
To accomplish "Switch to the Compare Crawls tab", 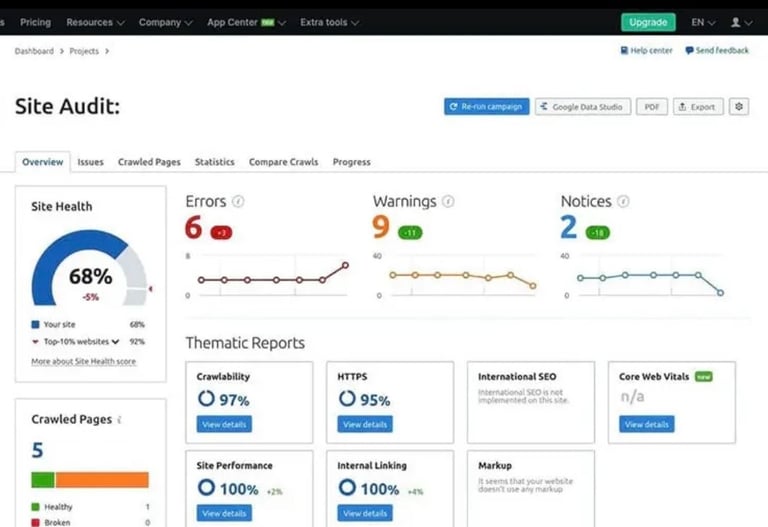I will (x=284, y=162).
